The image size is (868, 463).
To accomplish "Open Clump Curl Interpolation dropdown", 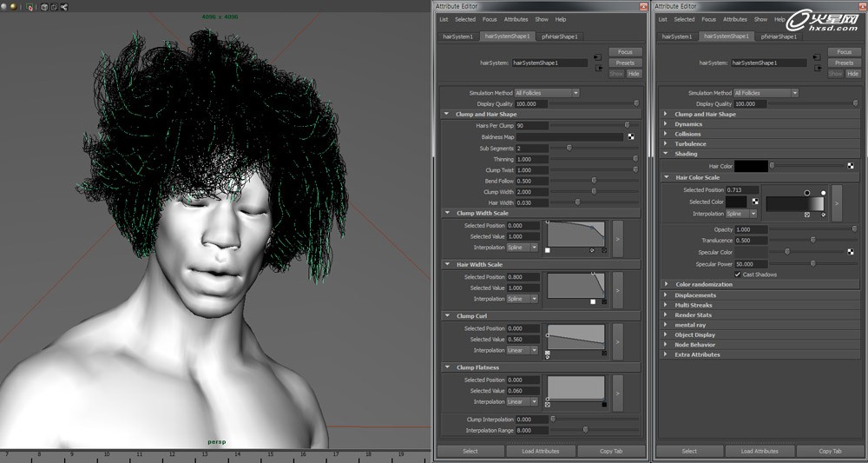I will pos(522,350).
